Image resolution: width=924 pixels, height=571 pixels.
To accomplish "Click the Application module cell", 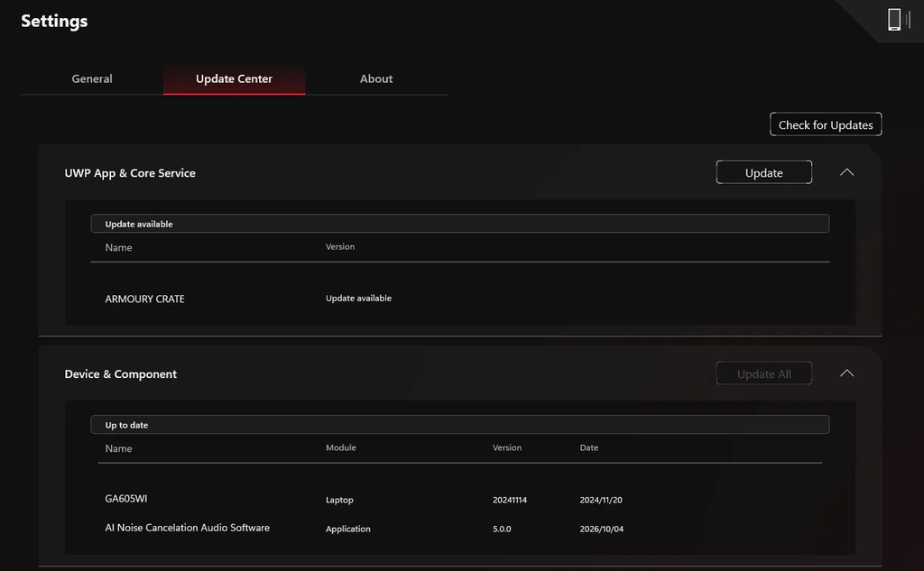I will tap(347, 529).
